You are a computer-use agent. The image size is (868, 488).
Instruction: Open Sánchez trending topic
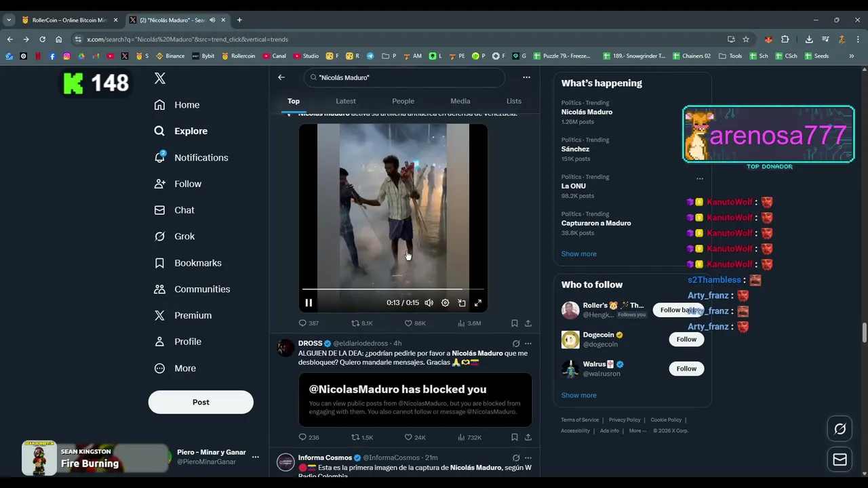pos(575,149)
